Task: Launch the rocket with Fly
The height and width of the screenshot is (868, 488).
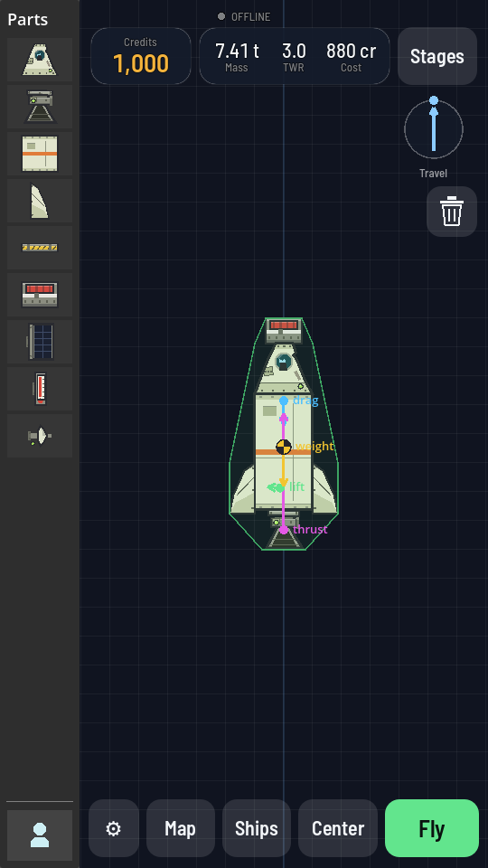Action: (432, 828)
